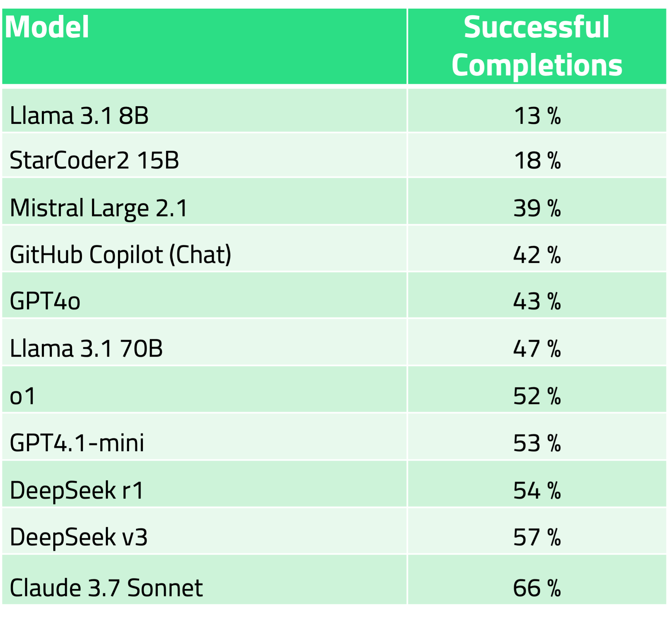Image resolution: width=672 pixels, height=623 pixels.
Task: Click the Successful Completions column header
Action: point(537,46)
